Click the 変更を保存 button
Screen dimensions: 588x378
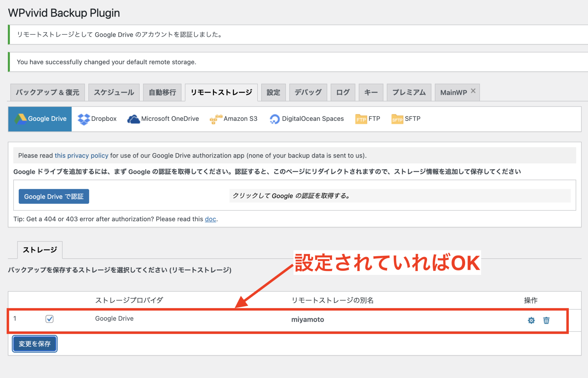pyautogui.click(x=34, y=344)
